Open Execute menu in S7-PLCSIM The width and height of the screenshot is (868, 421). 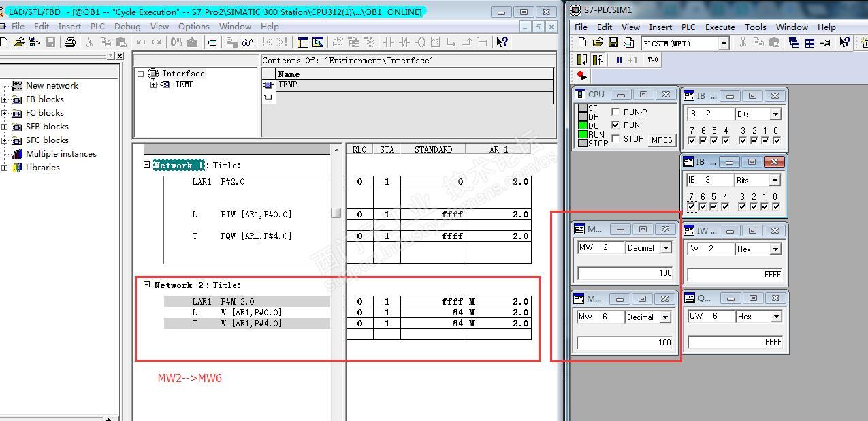[720, 27]
